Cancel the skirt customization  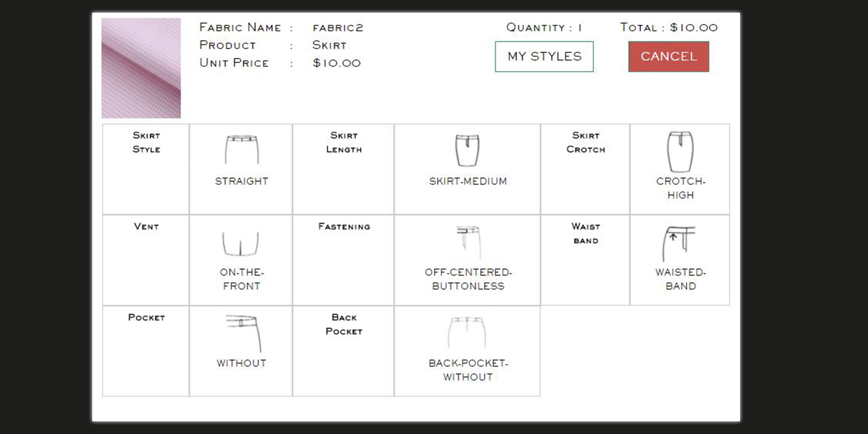pos(669,57)
